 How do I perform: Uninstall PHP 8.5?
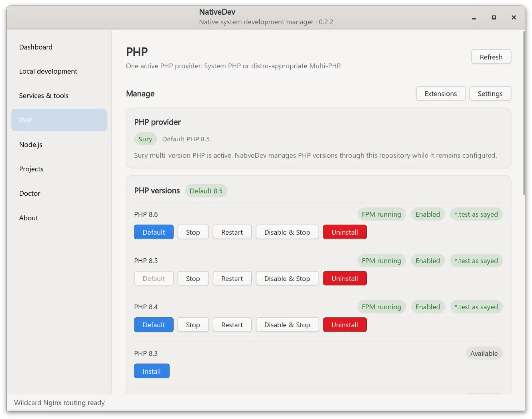345,279
